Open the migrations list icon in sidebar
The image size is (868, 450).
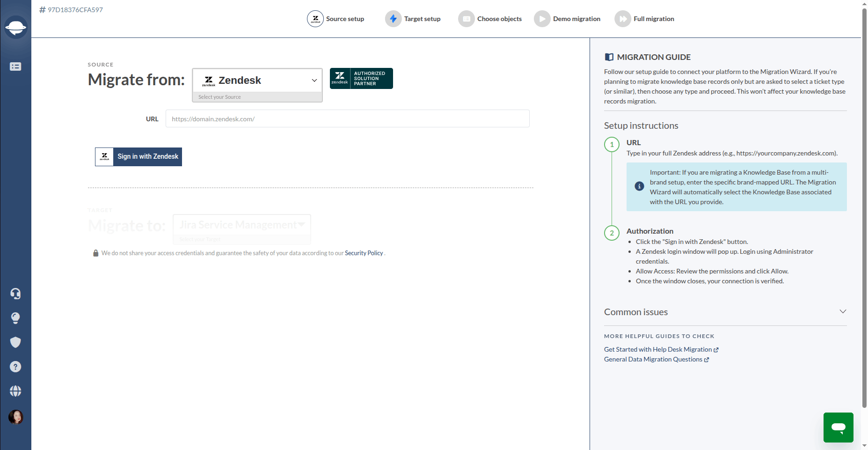point(15,66)
